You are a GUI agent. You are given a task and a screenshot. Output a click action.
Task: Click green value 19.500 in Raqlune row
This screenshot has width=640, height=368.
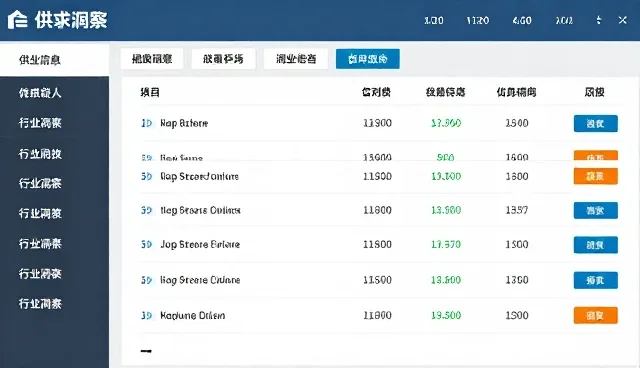pyautogui.click(x=446, y=316)
